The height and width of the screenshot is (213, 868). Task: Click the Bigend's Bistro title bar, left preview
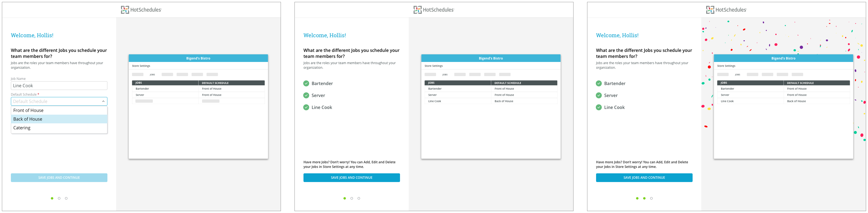(x=198, y=58)
